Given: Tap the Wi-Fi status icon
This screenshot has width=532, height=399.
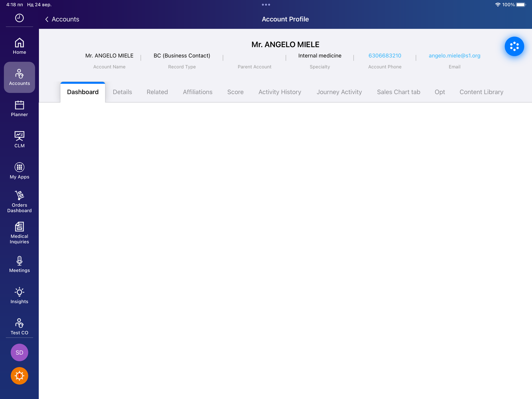Looking at the screenshot, I should coord(498,5).
